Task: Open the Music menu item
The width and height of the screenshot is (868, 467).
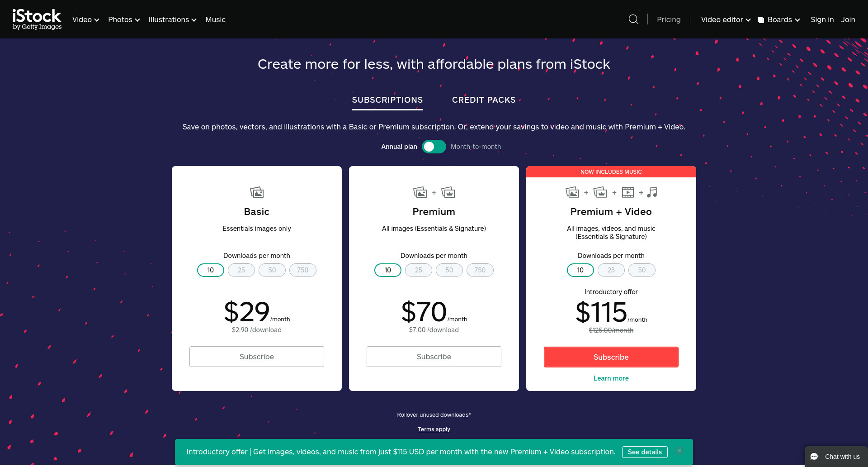Action: coord(215,19)
